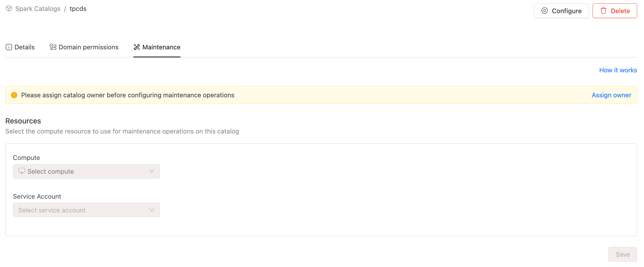Image resolution: width=644 pixels, height=267 pixels.
Task: Click the Assign owner link
Action: click(x=611, y=95)
